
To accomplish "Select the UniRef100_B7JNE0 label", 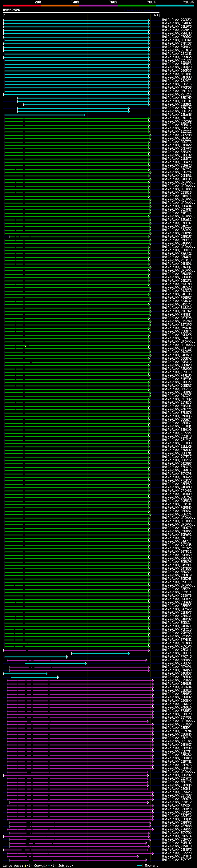I will tap(177, 711).
